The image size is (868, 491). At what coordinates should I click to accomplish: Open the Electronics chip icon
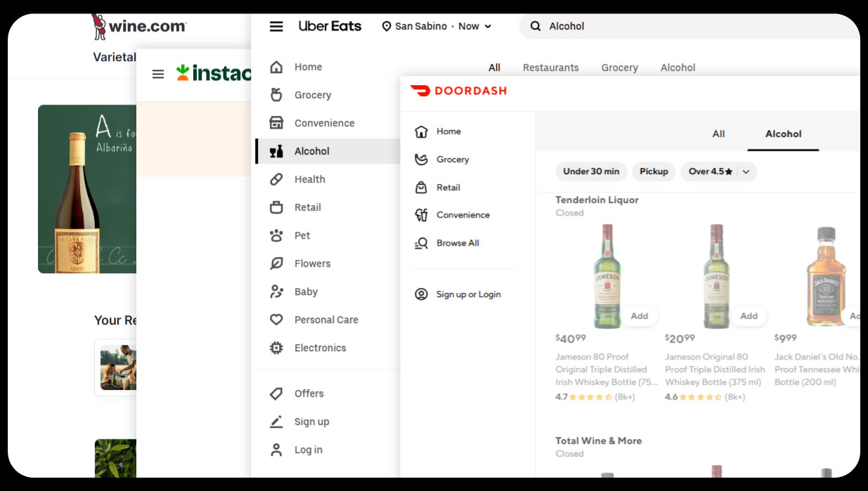(x=276, y=348)
